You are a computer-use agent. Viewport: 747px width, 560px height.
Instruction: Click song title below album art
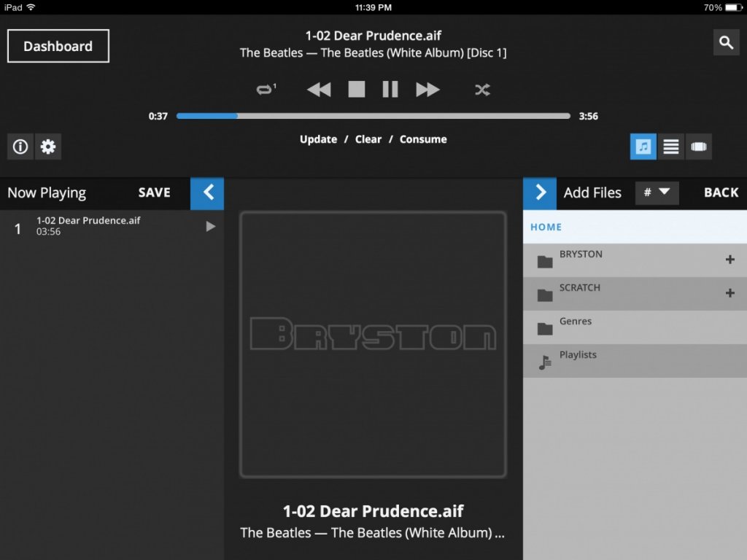pos(373,511)
